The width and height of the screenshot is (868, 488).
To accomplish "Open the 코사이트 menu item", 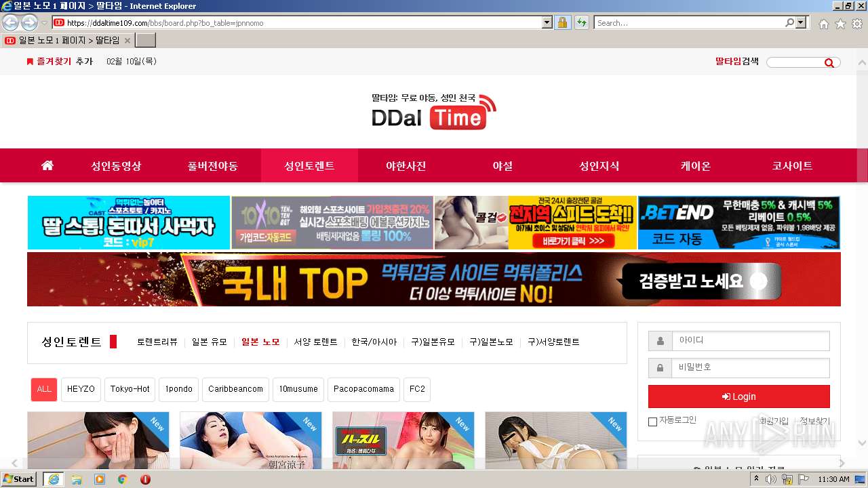I will [x=792, y=165].
